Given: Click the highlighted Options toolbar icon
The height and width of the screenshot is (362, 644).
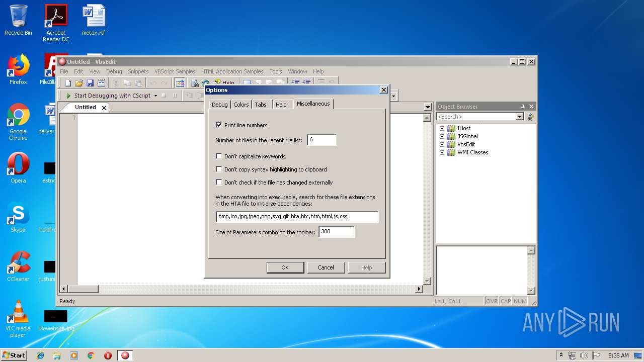Looking at the screenshot, I should pyautogui.click(x=180, y=83).
